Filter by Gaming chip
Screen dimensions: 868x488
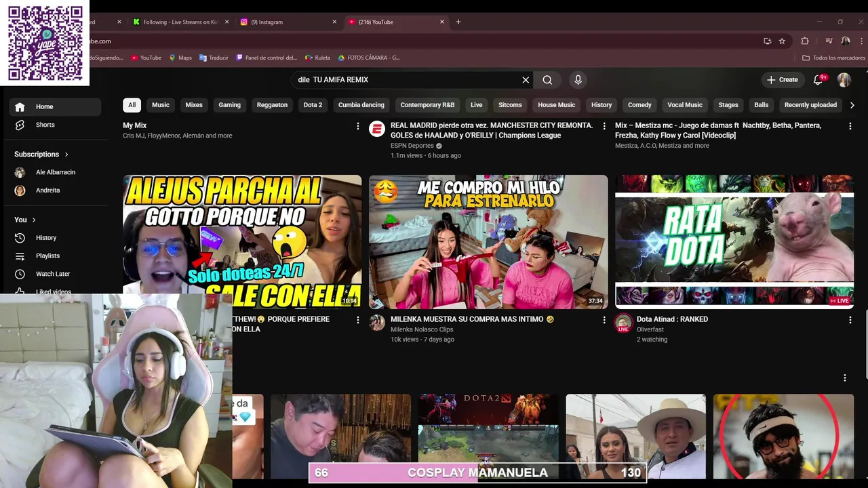(x=229, y=105)
